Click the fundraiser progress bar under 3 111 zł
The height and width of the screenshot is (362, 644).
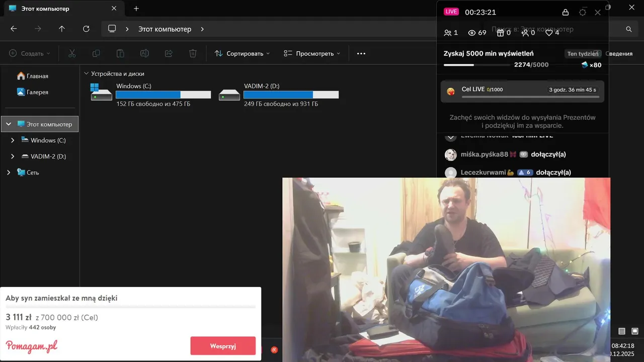pos(130,307)
